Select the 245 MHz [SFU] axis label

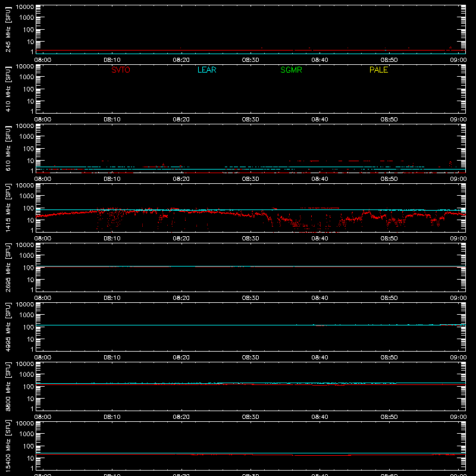[8, 30]
